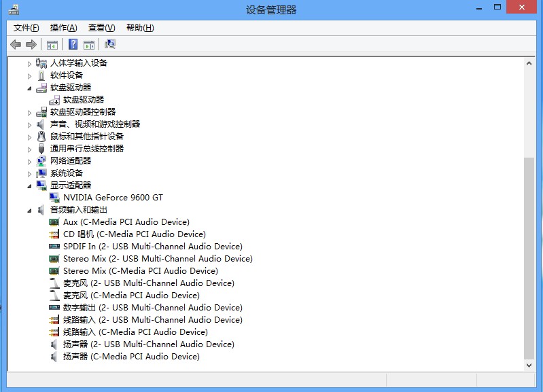Image resolution: width=543 pixels, height=392 pixels.
Task: Click the CD 唱机 device icon
Action: tap(54, 234)
